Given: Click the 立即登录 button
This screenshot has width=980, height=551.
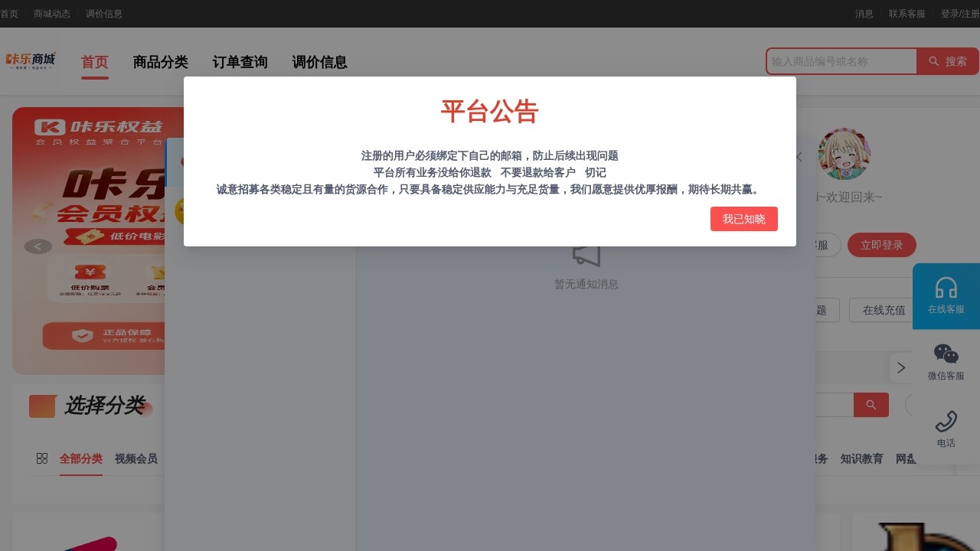Looking at the screenshot, I should pyautogui.click(x=881, y=245).
